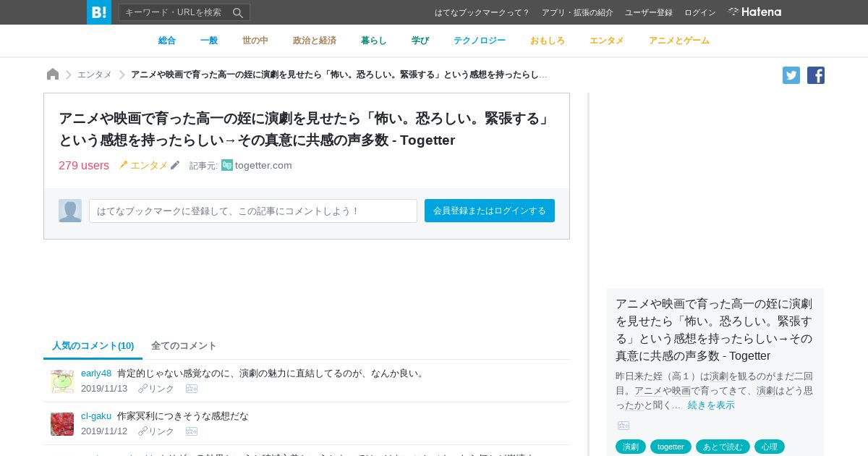Select エンタメ category tab in navigation
The height and width of the screenshot is (456, 868).
click(x=607, y=41)
